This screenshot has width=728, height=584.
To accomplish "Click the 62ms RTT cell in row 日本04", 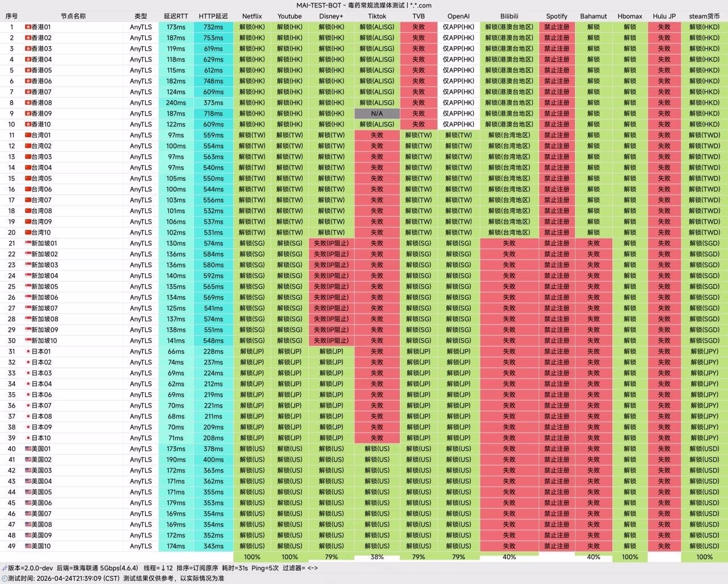I will pos(176,384).
